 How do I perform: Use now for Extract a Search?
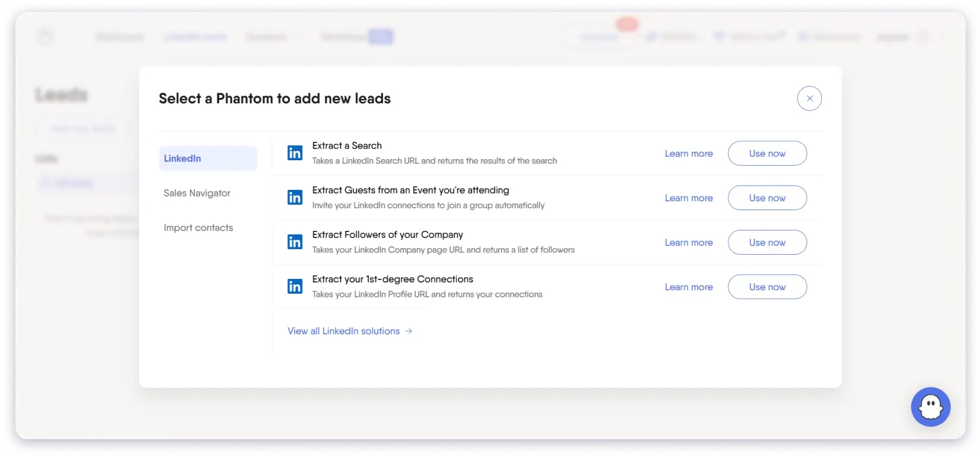767,153
